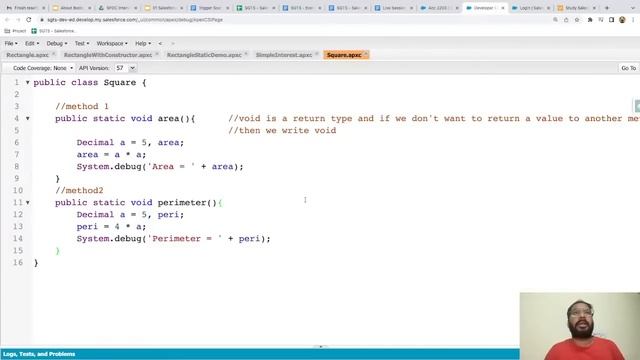Click the panel splitter handle above logs bar
Image resolution: width=640 pixels, height=360 pixels.
point(321,347)
